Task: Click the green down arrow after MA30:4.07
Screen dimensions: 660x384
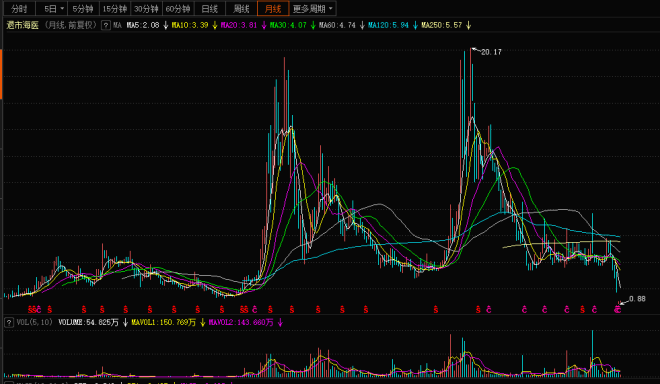Action: coord(313,25)
